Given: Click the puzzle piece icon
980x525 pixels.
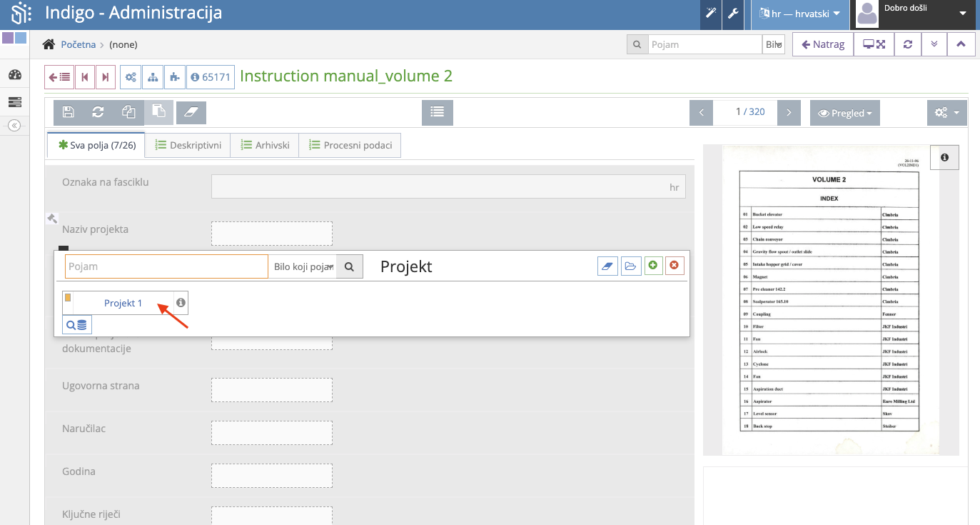Looking at the screenshot, I should pyautogui.click(x=175, y=77).
